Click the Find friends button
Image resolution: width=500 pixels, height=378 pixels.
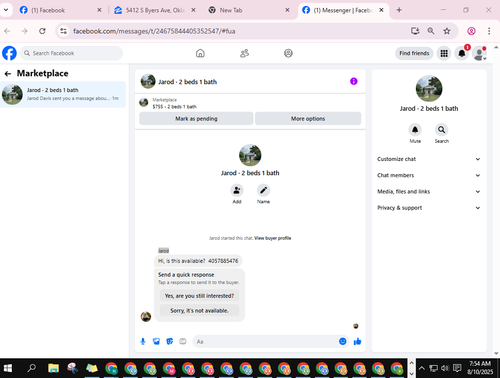[414, 53]
